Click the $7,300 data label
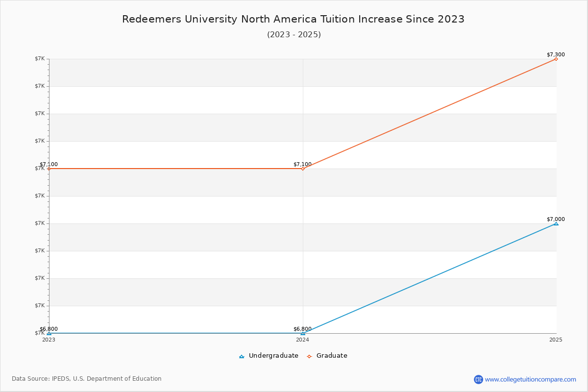The width and height of the screenshot is (588, 392). [556, 55]
